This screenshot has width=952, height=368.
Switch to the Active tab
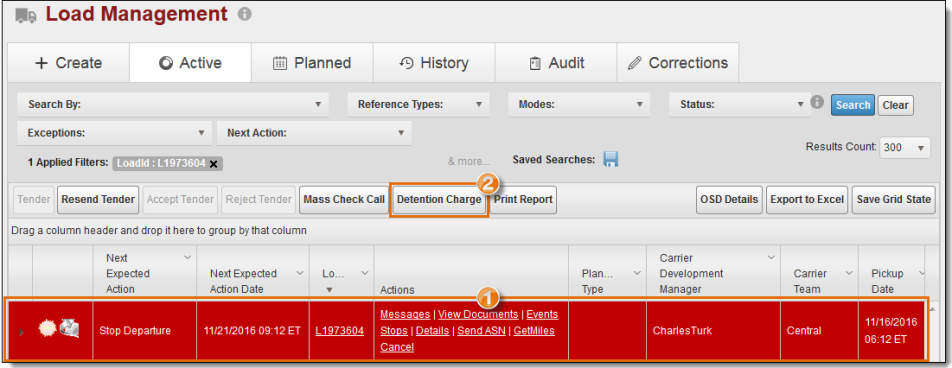coord(190,63)
